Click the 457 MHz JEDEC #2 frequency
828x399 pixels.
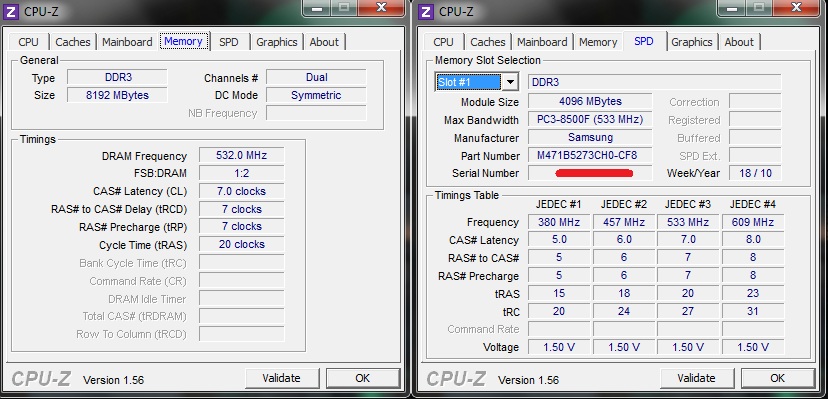pos(624,222)
